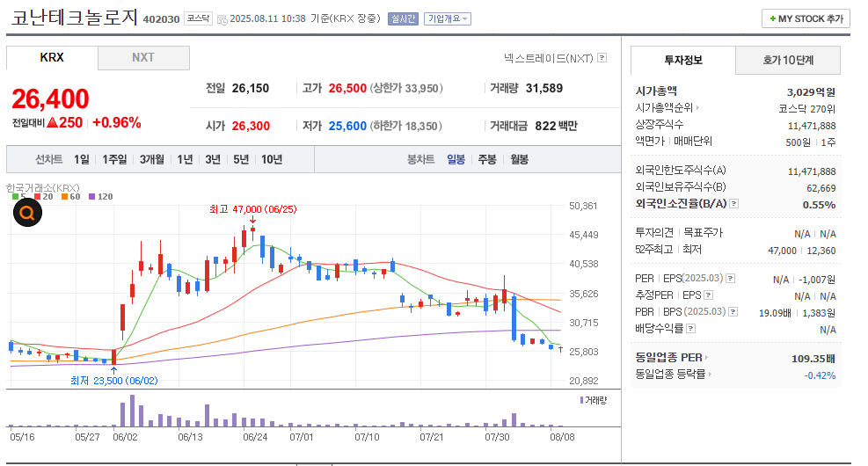868x466 pixels.
Task: Select the 3개월 line chart period
Action: point(151,159)
